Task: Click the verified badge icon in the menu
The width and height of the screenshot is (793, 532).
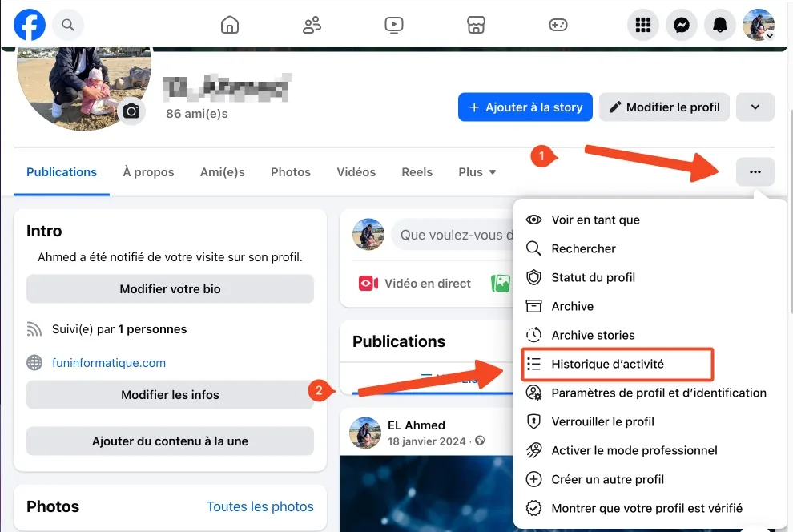Action: (533, 508)
